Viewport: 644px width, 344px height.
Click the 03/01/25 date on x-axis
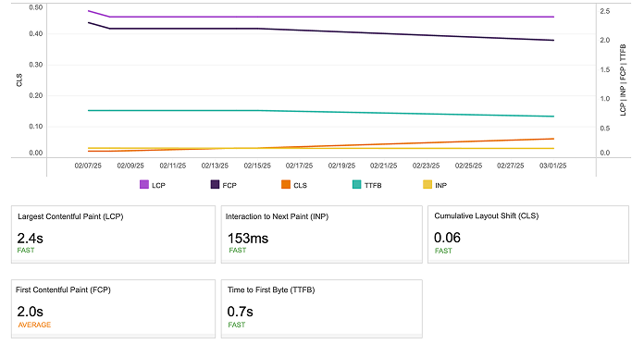[552, 166]
